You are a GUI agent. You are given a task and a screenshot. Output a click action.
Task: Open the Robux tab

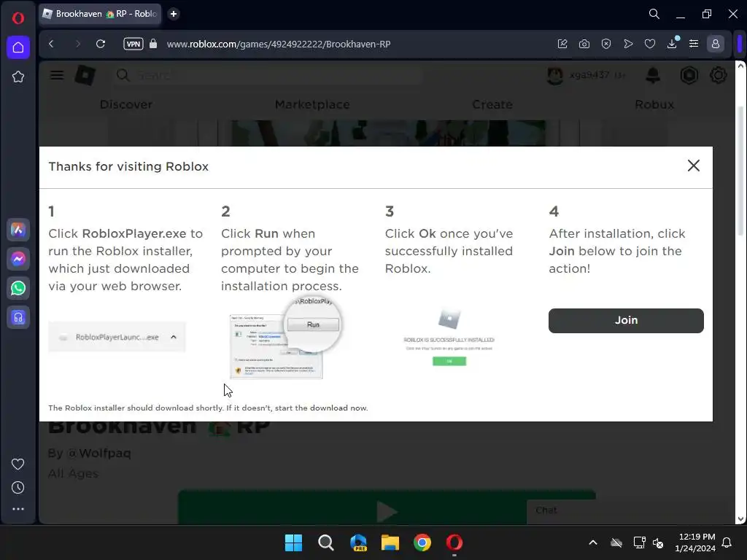pyautogui.click(x=654, y=104)
